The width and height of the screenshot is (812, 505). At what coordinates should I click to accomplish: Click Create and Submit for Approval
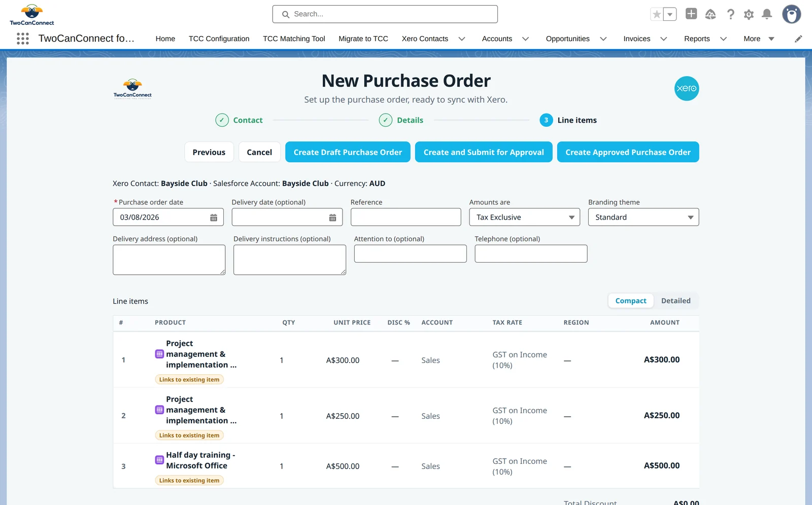click(484, 152)
